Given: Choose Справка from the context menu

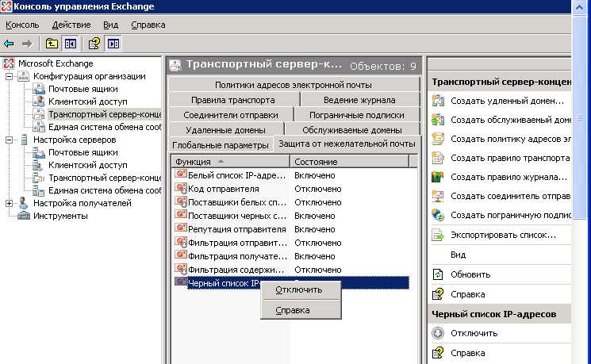Looking at the screenshot, I should 301,310.
